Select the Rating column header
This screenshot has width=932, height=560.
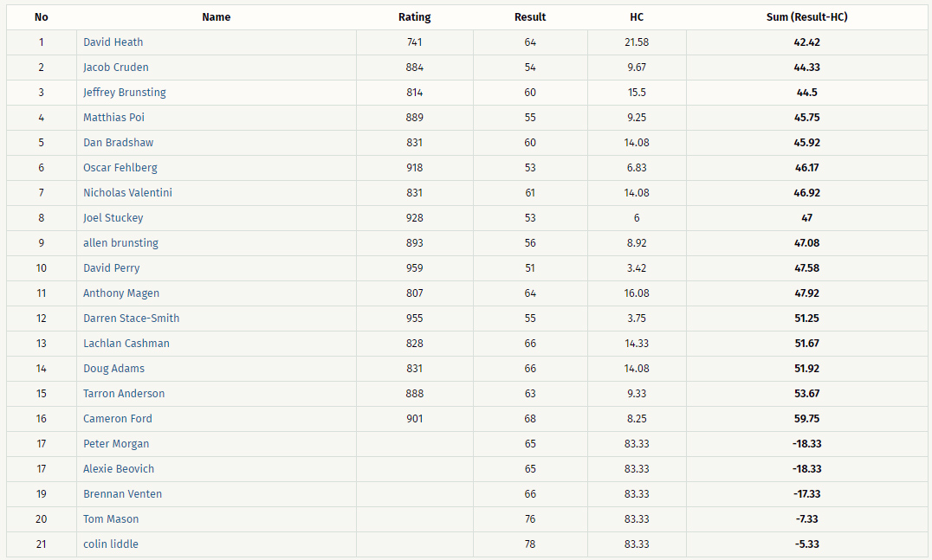pyautogui.click(x=414, y=17)
